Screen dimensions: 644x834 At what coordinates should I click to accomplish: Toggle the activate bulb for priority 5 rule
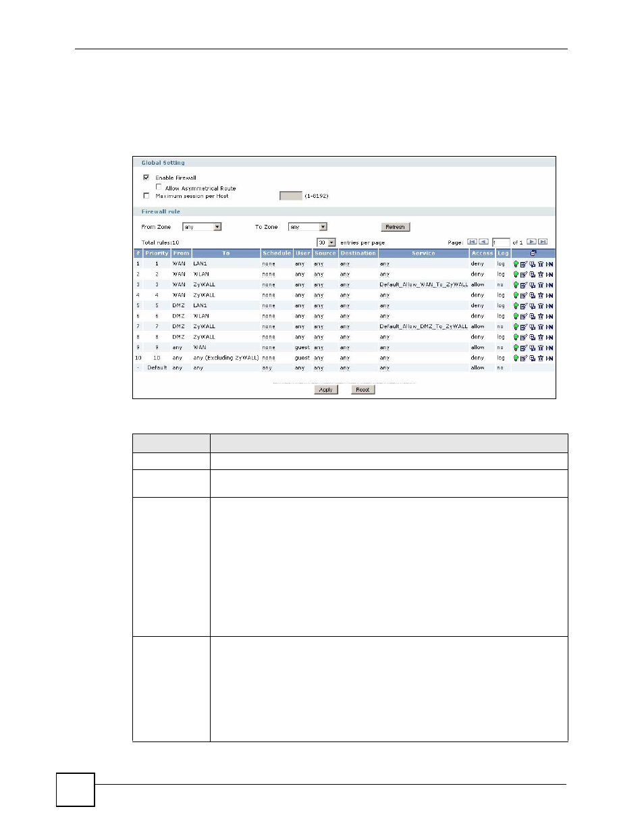pyautogui.click(x=516, y=306)
